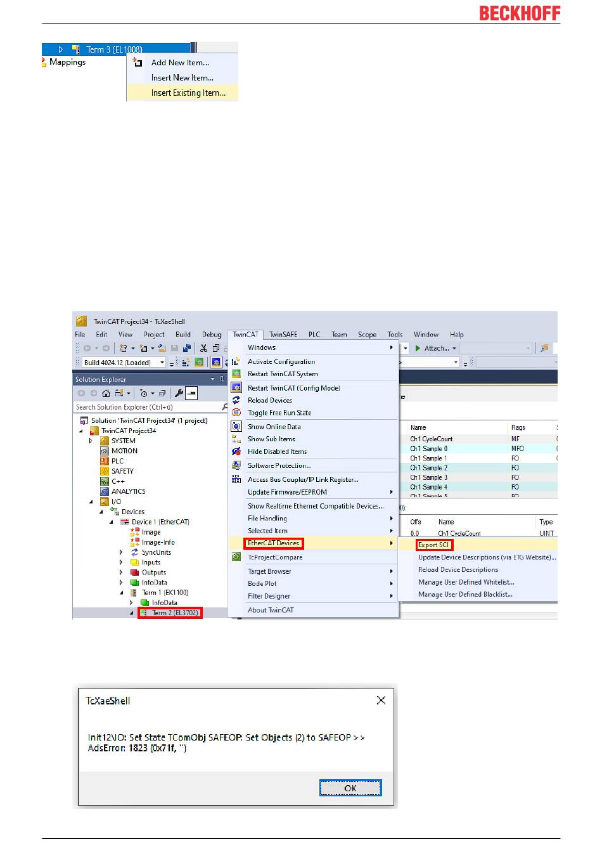Click Hide Disabled Items icon
The width and height of the screenshot is (602, 868).
click(x=236, y=451)
